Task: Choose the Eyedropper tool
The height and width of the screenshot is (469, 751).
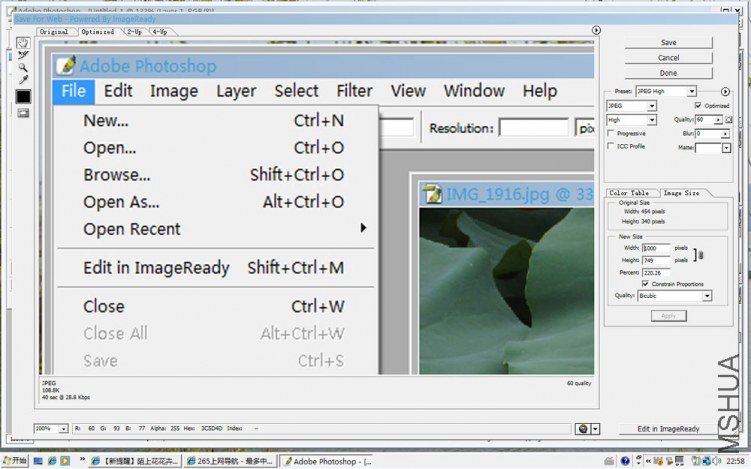Action: tap(23, 80)
